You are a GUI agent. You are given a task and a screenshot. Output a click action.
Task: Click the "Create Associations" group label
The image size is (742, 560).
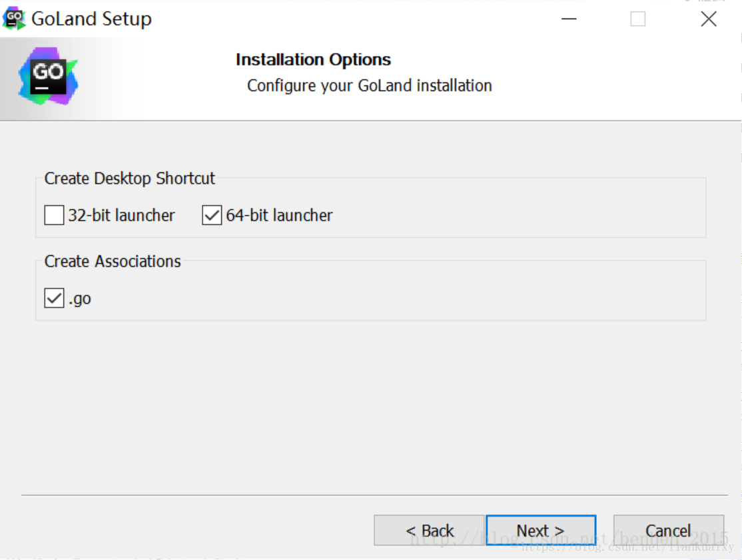click(113, 262)
